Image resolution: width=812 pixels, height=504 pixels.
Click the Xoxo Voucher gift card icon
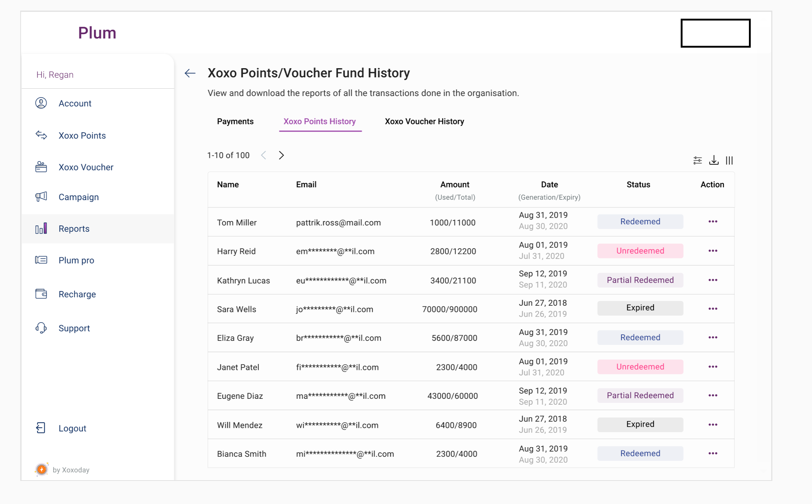click(x=41, y=167)
